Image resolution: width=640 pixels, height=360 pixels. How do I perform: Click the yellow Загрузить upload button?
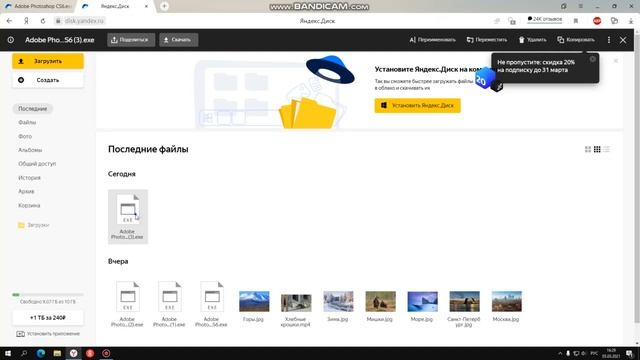click(x=48, y=61)
